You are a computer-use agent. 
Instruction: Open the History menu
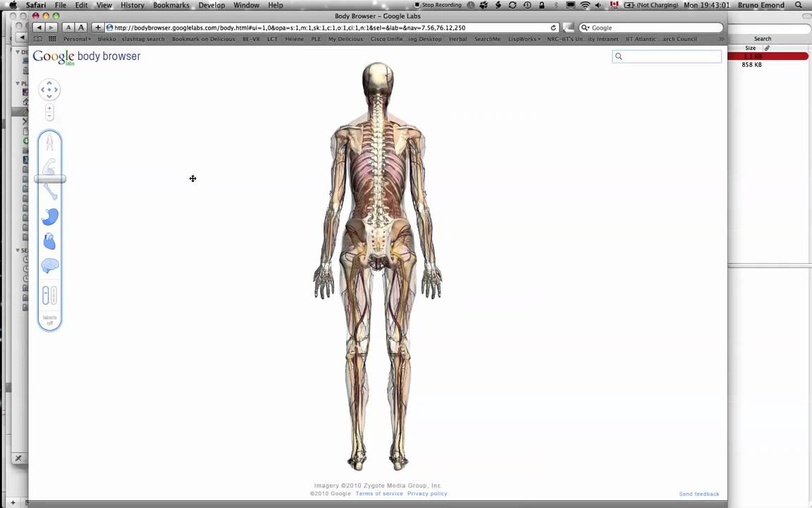(133, 5)
